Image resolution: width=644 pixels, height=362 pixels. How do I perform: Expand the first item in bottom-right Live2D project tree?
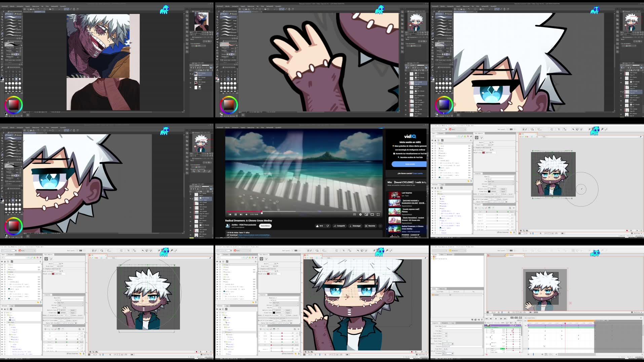tap(432, 256)
